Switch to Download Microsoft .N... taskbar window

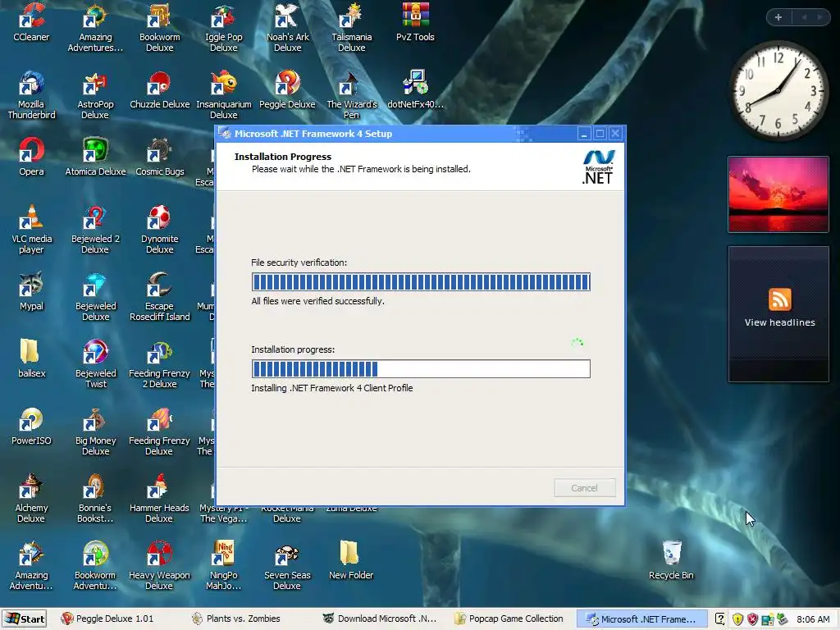click(379, 619)
